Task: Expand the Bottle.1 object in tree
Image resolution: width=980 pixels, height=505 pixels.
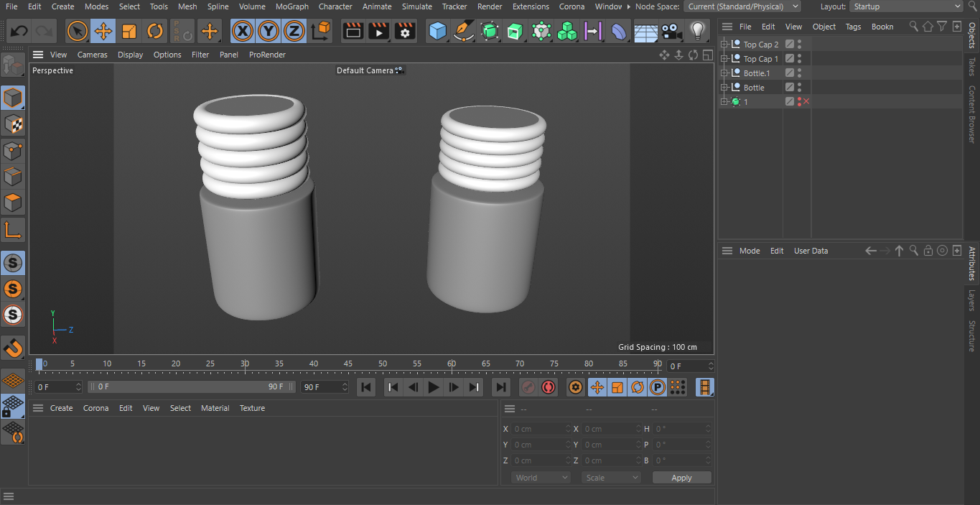Action: coord(724,73)
